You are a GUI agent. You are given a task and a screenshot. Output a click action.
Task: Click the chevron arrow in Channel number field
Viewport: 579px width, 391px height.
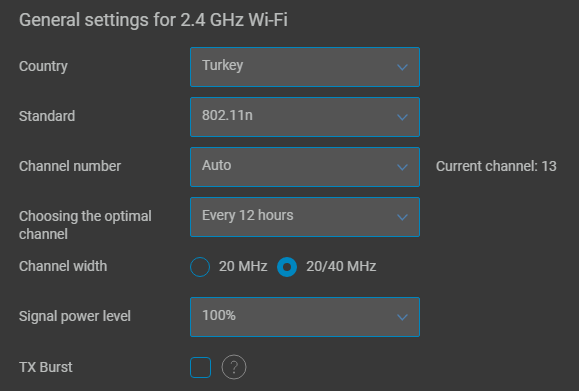click(402, 167)
